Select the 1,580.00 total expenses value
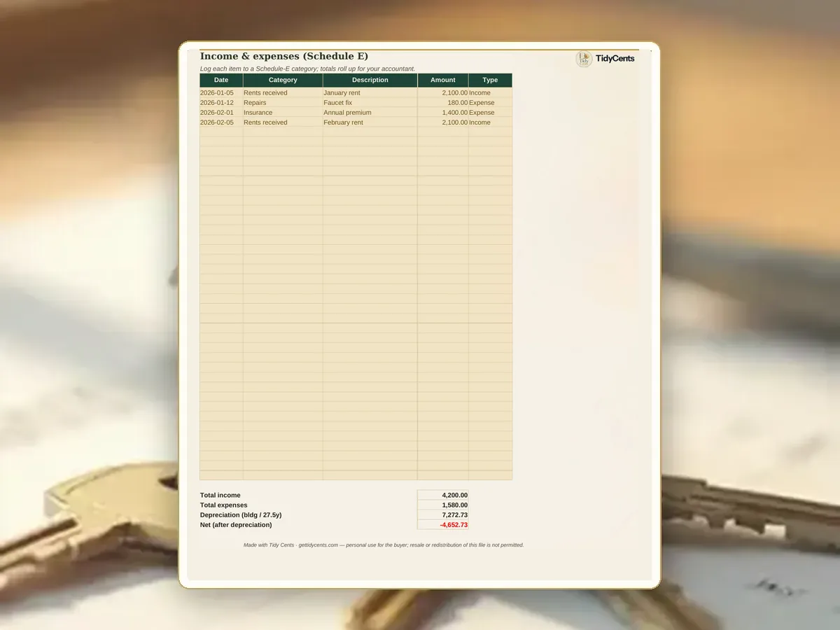The image size is (840, 630). tap(443, 505)
